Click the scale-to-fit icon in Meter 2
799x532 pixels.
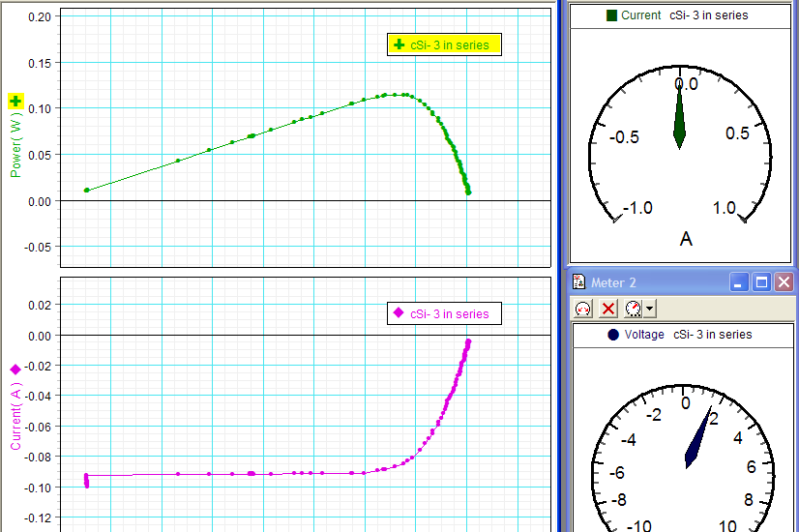coord(583,309)
